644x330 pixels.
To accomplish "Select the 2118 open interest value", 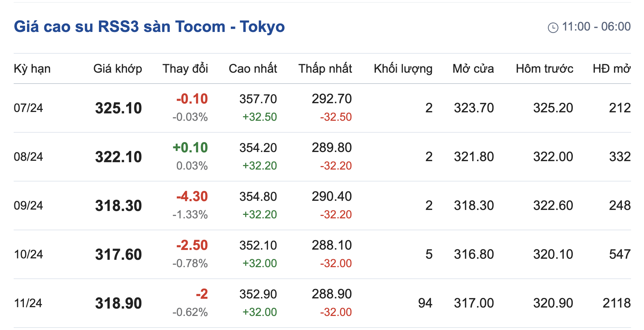I will tap(617, 303).
